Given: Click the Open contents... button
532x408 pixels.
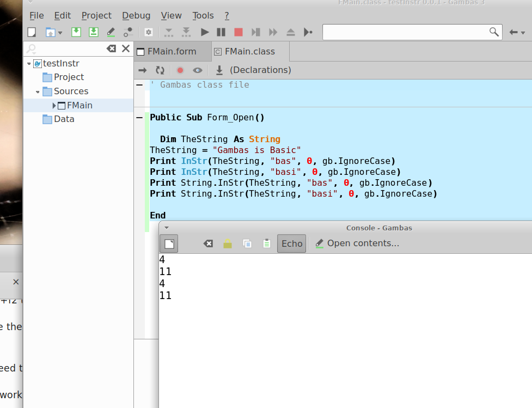Looking at the screenshot, I should point(357,243).
